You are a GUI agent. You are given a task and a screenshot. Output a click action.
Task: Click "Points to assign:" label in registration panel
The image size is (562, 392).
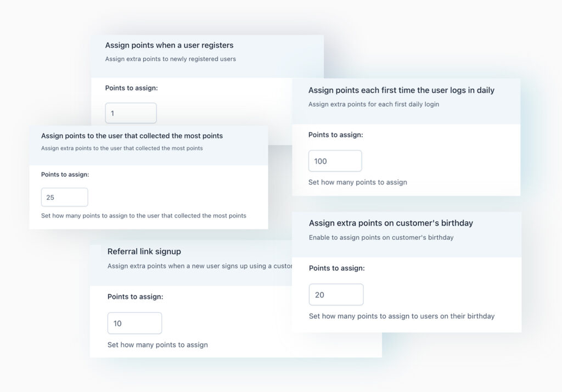(x=131, y=87)
